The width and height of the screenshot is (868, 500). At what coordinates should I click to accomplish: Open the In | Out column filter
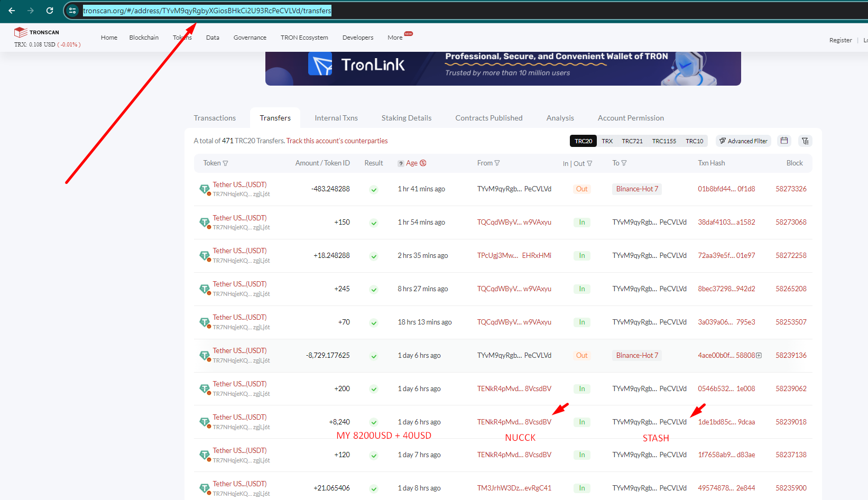[x=589, y=164]
